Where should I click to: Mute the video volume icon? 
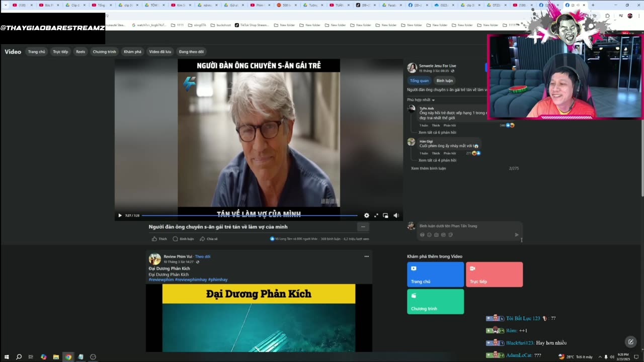pyautogui.click(x=396, y=215)
